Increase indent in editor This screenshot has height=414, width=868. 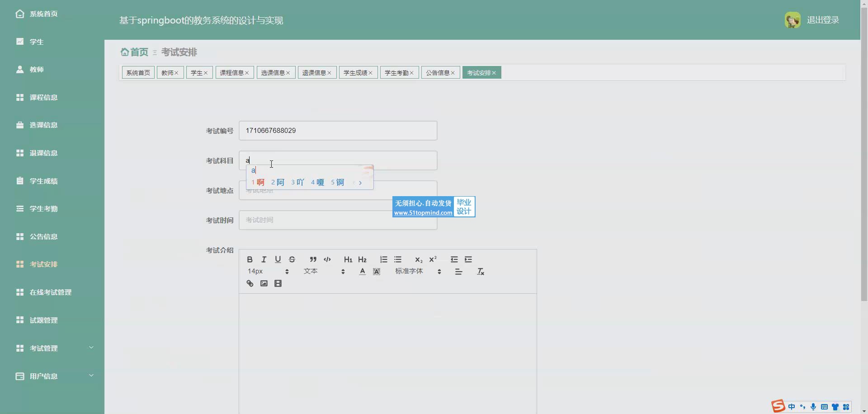pyautogui.click(x=468, y=259)
